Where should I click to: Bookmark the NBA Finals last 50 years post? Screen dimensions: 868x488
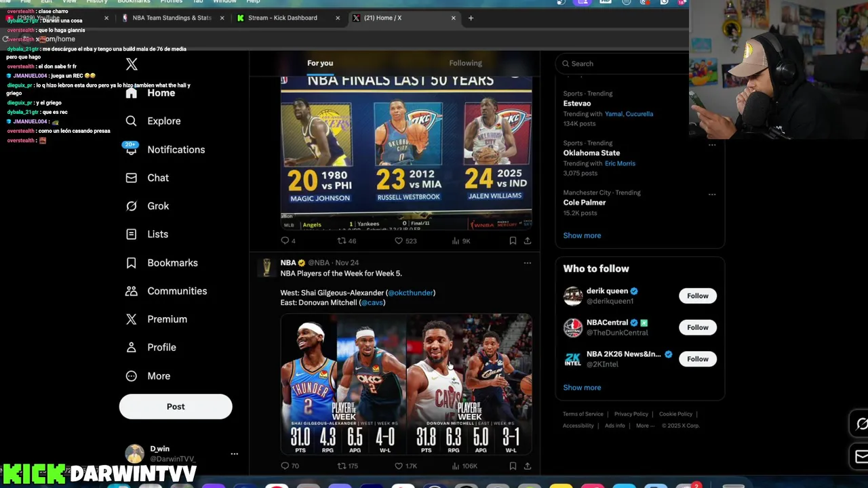[513, 241]
